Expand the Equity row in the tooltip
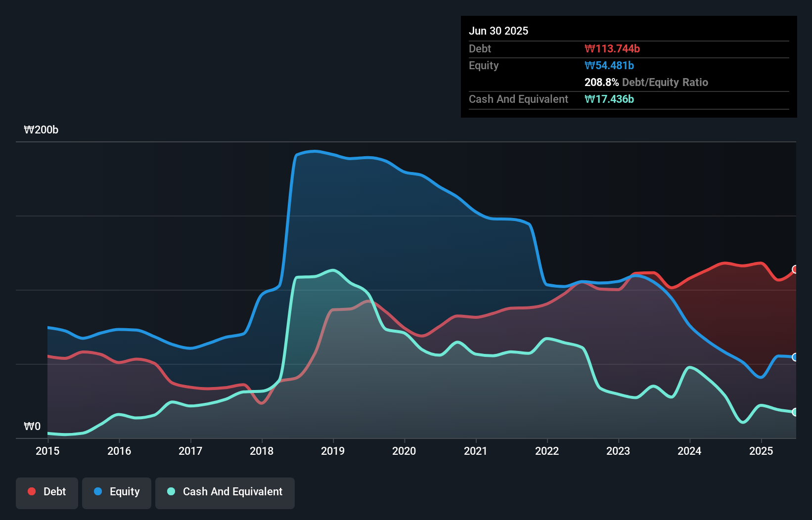This screenshot has height=520, width=812. [483, 65]
